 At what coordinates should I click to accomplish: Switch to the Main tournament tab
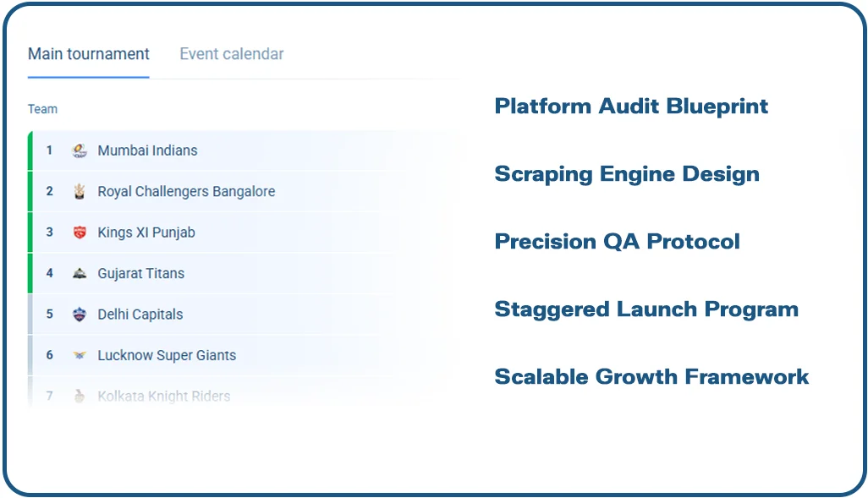click(x=89, y=54)
